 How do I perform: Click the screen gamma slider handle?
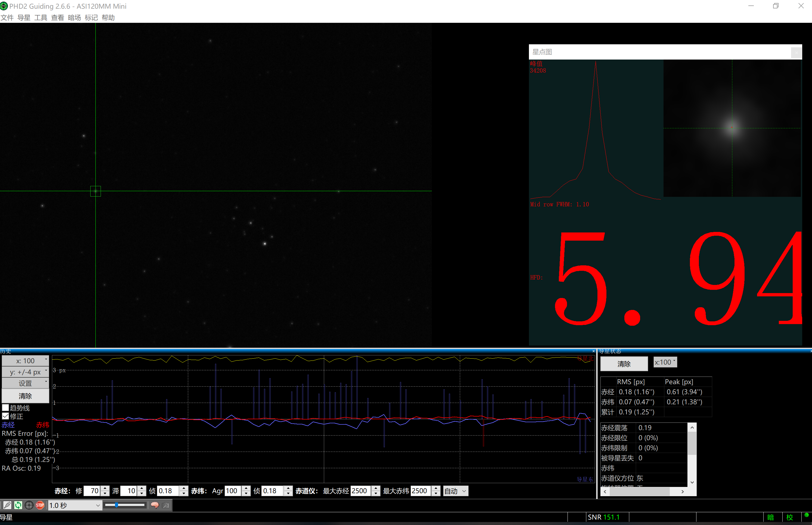[116, 505]
